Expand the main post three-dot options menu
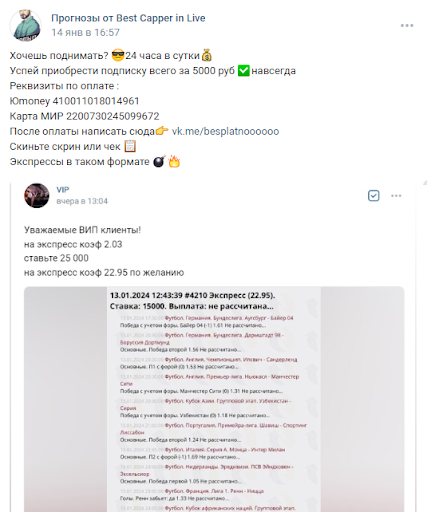The image size is (427, 512). pyautogui.click(x=407, y=26)
